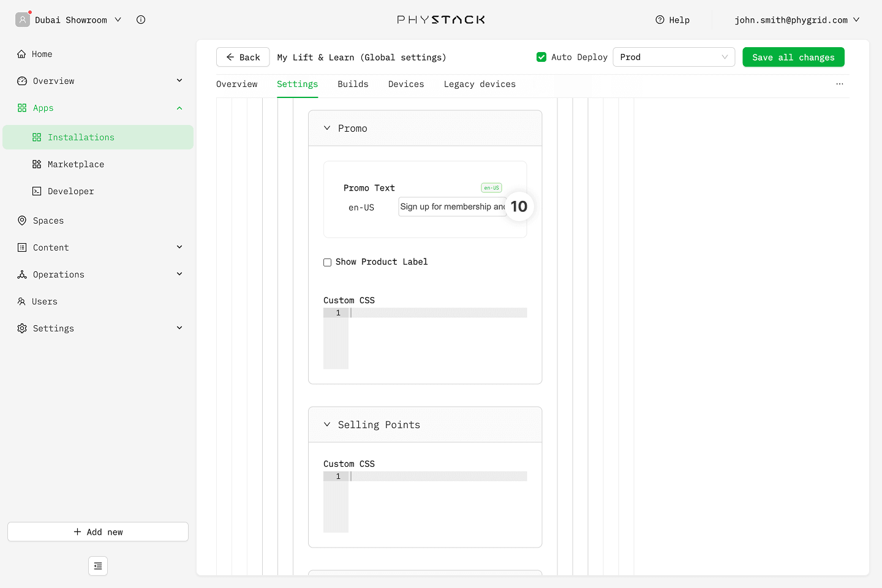Click the My Lift & Learn (Global settings) title
Image resolution: width=882 pixels, height=588 pixels.
(361, 57)
